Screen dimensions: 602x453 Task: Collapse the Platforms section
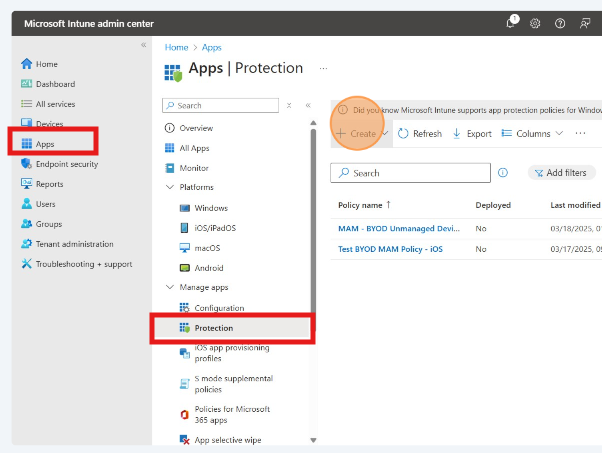(x=169, y=187)
